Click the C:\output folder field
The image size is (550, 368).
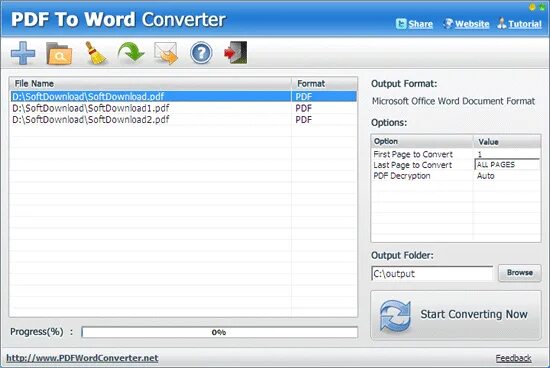click(432, 274)
